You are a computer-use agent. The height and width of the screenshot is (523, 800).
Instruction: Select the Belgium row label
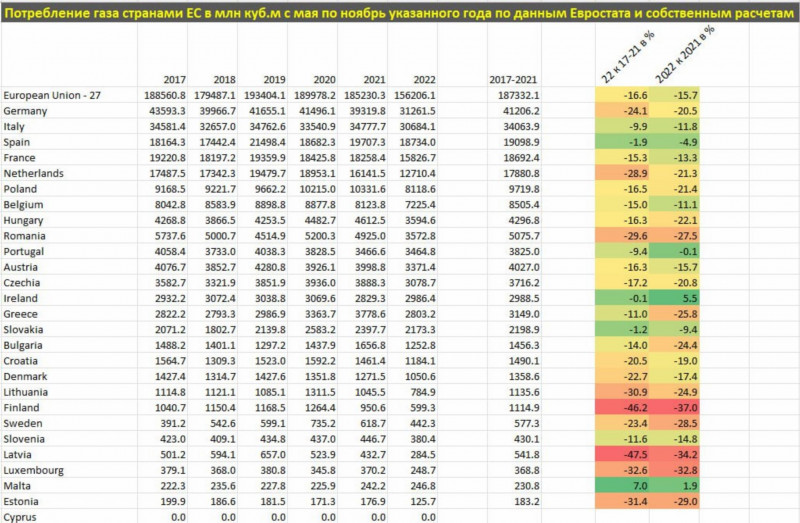point(23,205)
